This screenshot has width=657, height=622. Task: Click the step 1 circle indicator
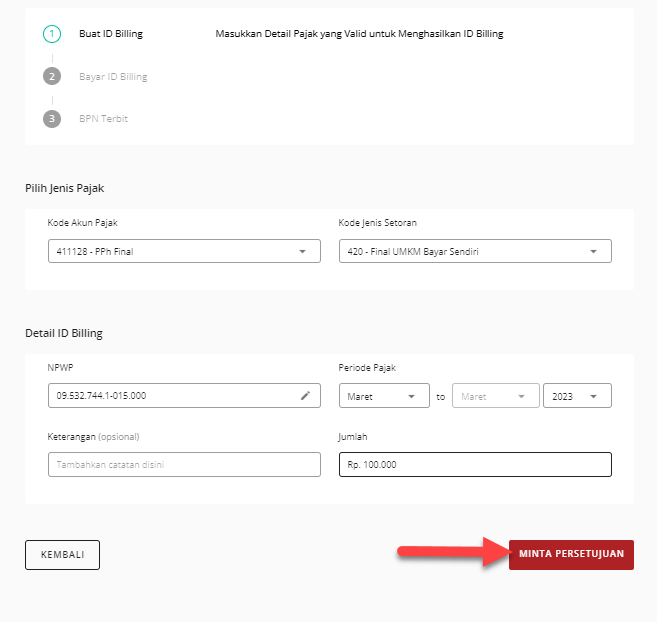coord(52,34)
